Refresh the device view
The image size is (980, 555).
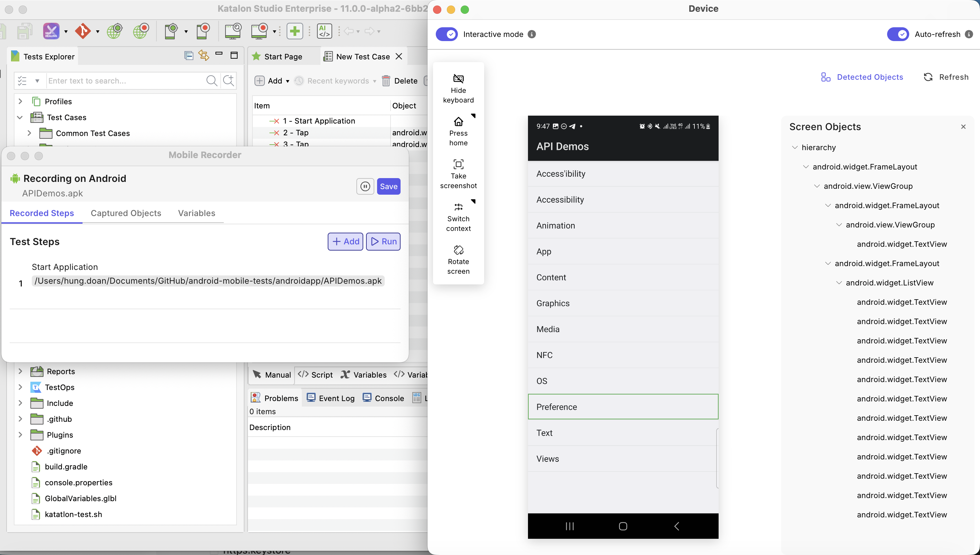point(947,77)
